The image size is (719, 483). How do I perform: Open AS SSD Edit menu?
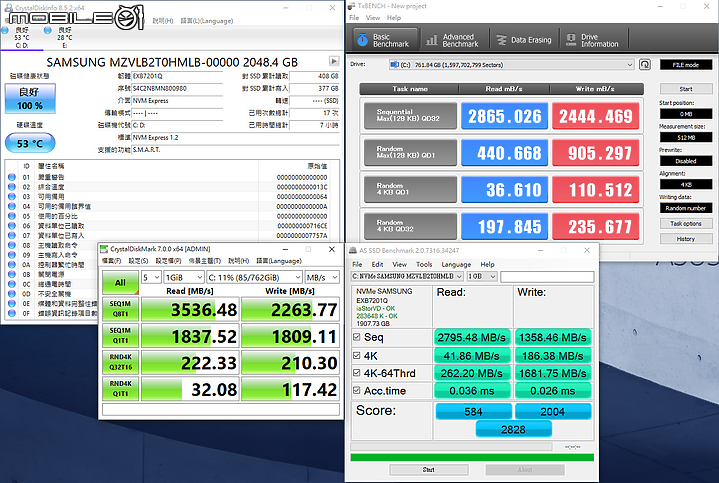tap(377, 264)
